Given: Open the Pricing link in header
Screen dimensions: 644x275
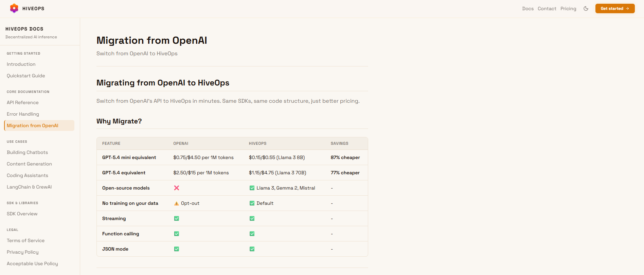Looking at the screenshot, I should tap(568, 8).
